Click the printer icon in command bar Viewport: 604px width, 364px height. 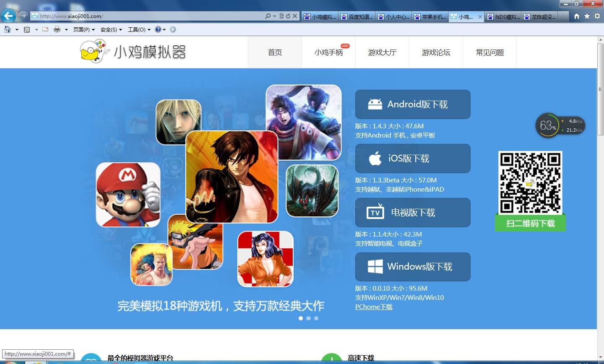pyautogui.click(x=57, y=29)
